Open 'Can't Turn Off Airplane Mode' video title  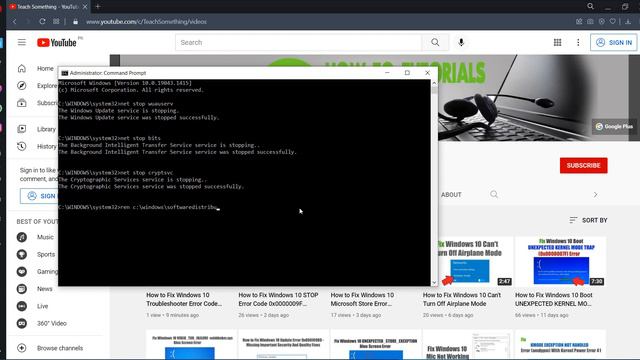coord(462,299)
